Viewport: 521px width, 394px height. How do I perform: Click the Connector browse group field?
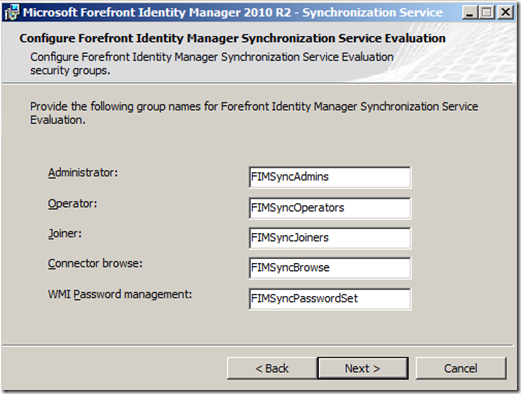[x=330, y=268]
